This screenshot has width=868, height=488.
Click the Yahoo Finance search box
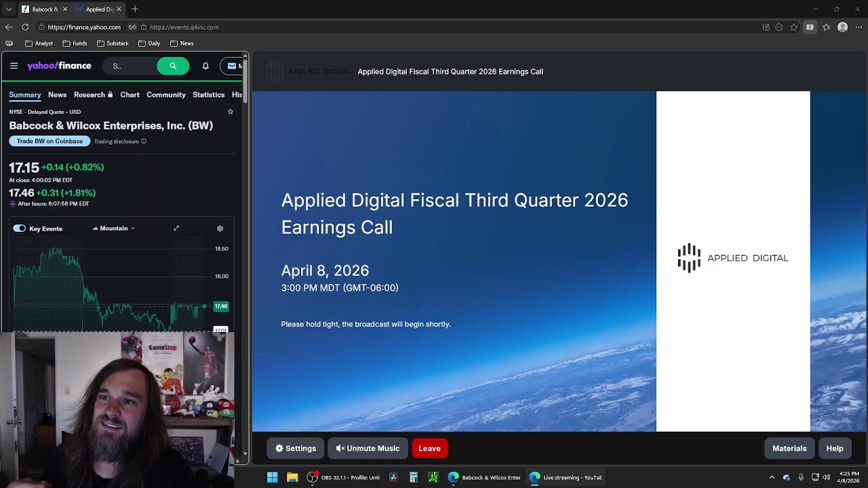[x=129, y=66]
